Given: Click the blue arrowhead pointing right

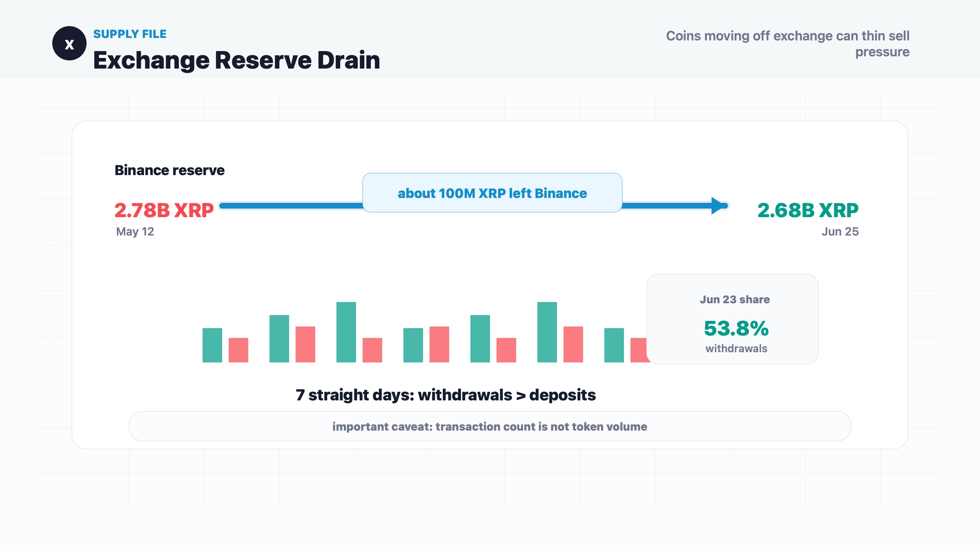Looking at the screenshot, I should [x=719, y=206].
